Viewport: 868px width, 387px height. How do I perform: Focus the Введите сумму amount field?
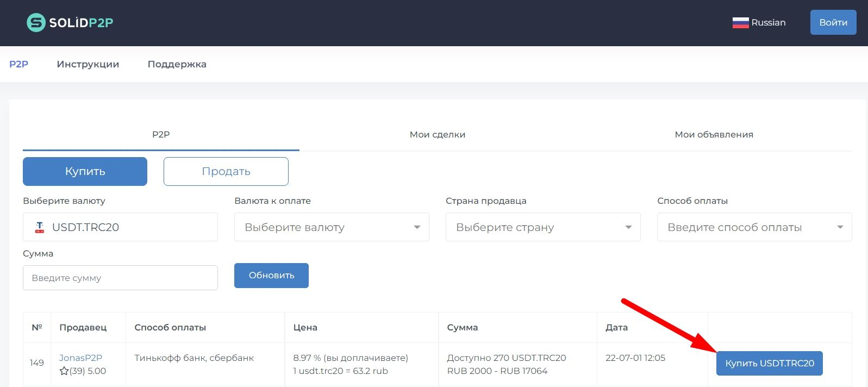120,278
